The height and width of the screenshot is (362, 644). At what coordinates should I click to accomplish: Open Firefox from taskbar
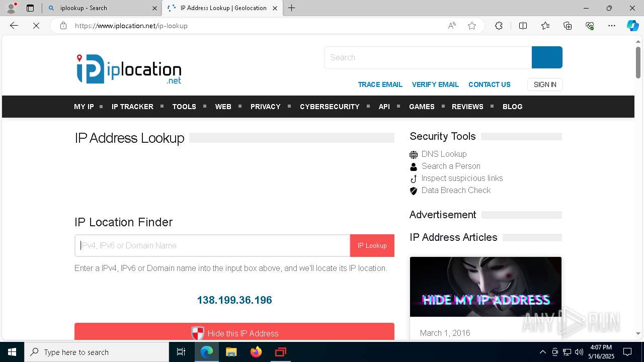(x=256, y=352)
